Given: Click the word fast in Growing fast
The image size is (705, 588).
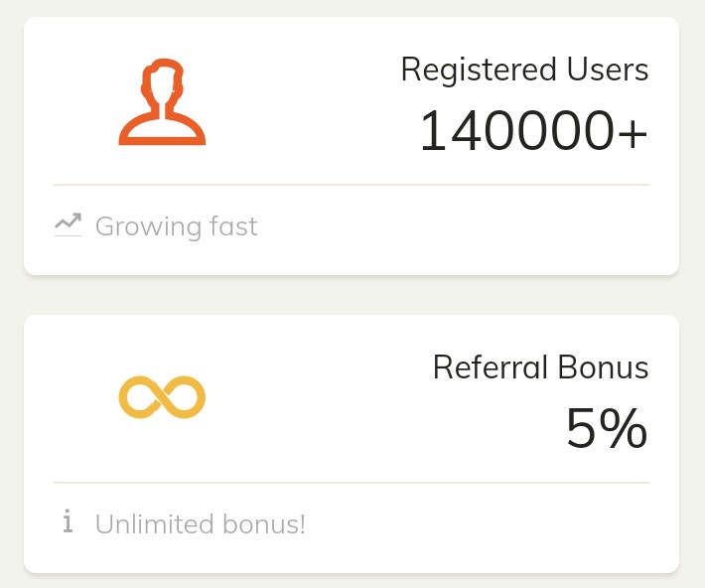Looking at the screenshot, I should point(233,226).
